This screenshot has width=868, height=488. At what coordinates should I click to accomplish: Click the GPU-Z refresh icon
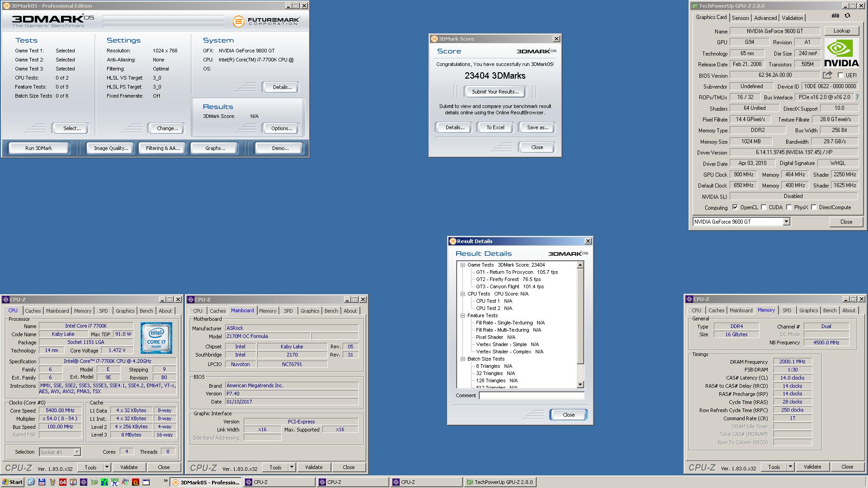tap(847, 16)
